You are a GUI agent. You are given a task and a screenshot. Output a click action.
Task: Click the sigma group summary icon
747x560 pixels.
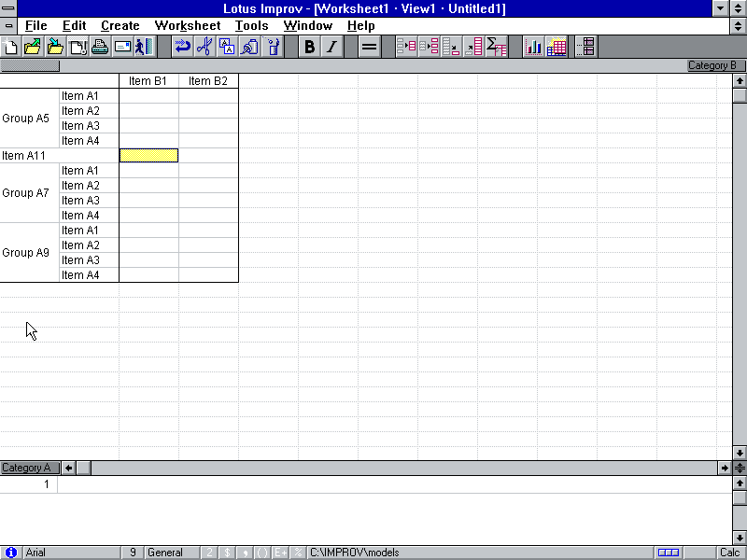click(497, 47)
